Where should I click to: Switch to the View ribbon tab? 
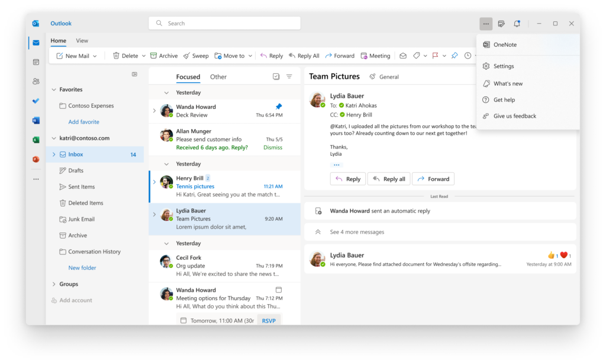tap(82, 40)
